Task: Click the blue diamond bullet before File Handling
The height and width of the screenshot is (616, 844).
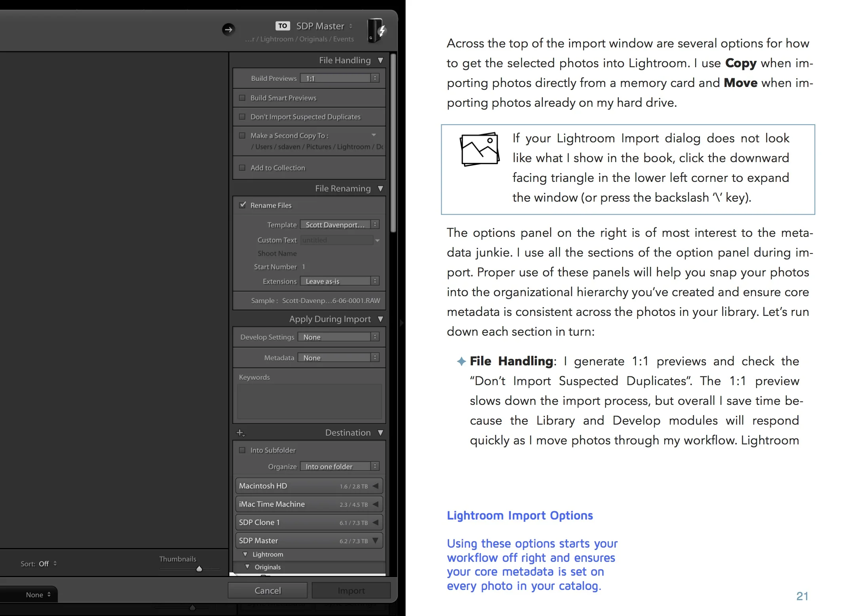Action: coord(461,361)
